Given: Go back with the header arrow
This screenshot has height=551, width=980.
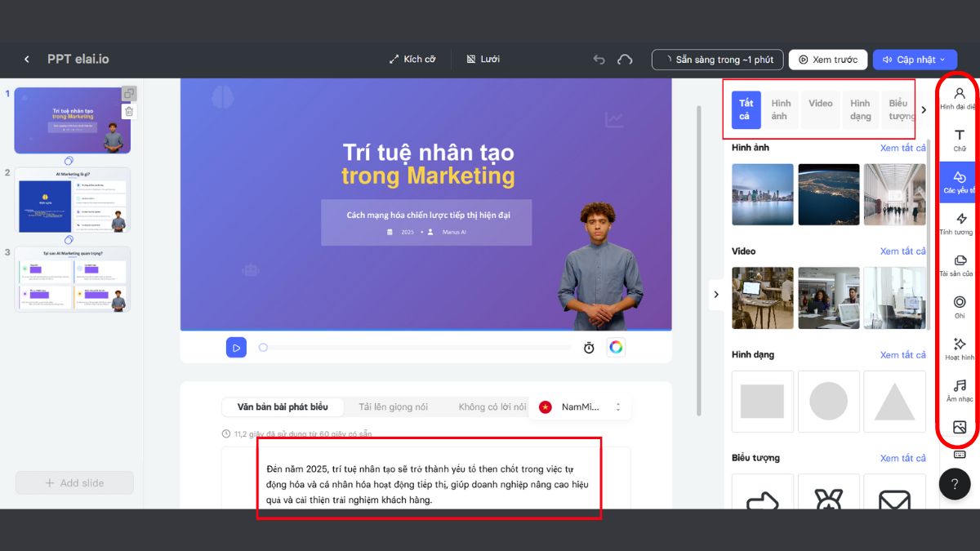Looking at the screenshot, I should (26, 60).
